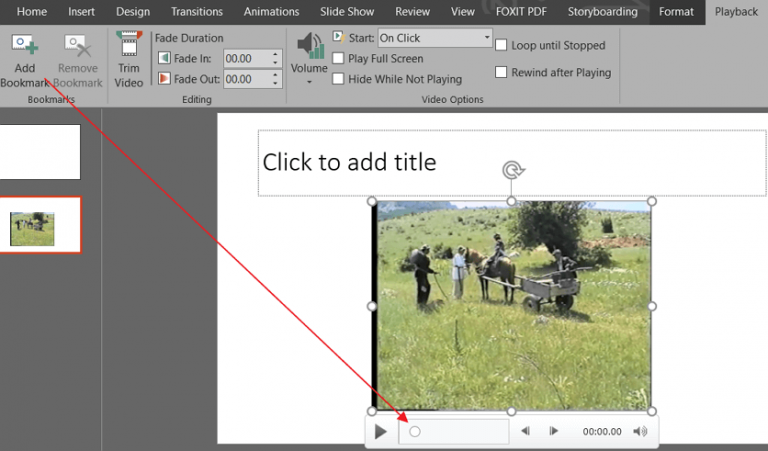Step the video forward one frame
Viewport: 768px width, 451px height.
pos(553,431)
